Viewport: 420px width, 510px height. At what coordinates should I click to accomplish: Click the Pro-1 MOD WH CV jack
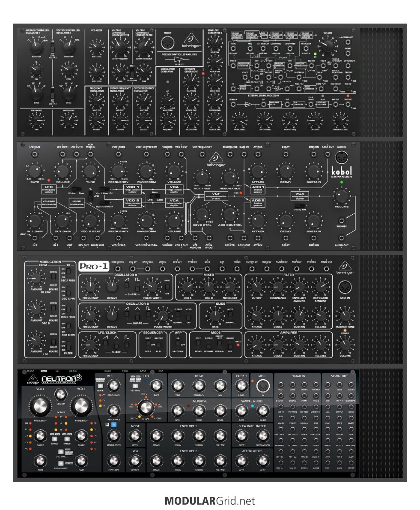click(x=118, y=269)
